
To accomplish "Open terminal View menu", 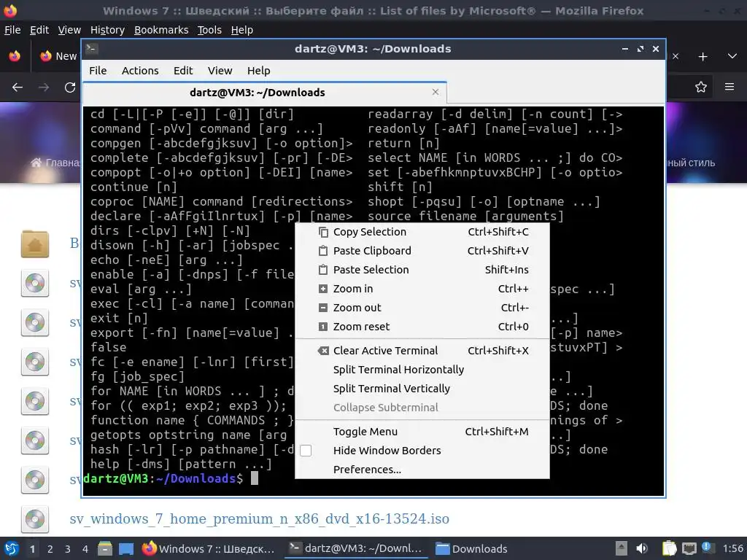I will coord(220,71).
